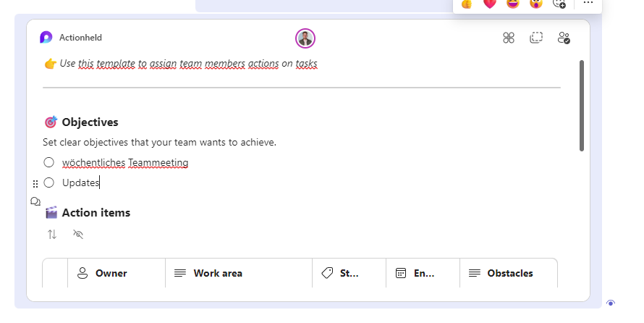The width and height of the screenshot is (644, 323).
Task: Click the copy component dashed-square icon
Action: pyautogui.click(x=536, y=38)
